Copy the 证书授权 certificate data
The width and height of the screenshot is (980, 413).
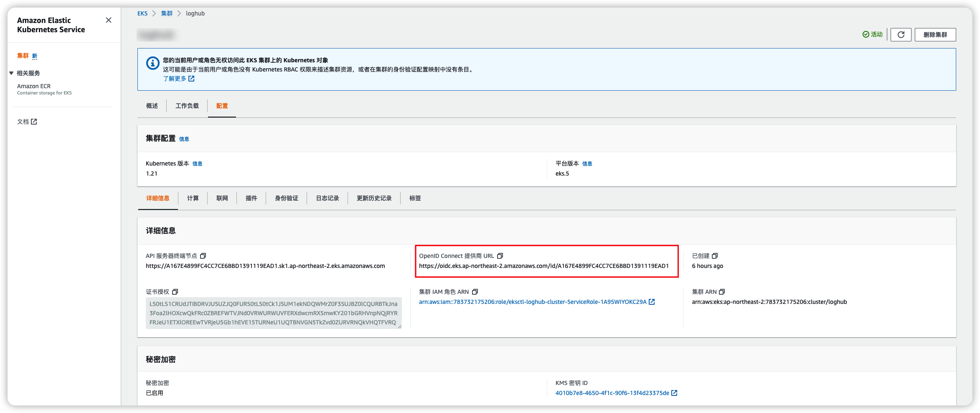[175, 292]
